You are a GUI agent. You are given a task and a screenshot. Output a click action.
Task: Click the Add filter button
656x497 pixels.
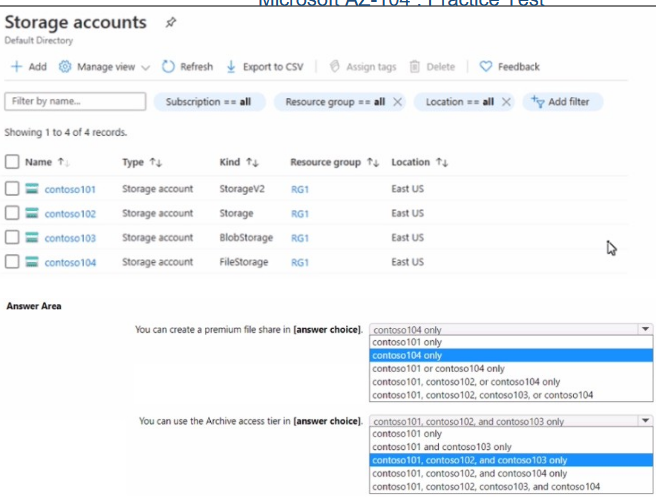pyautogui.click(x=561, y=102)
